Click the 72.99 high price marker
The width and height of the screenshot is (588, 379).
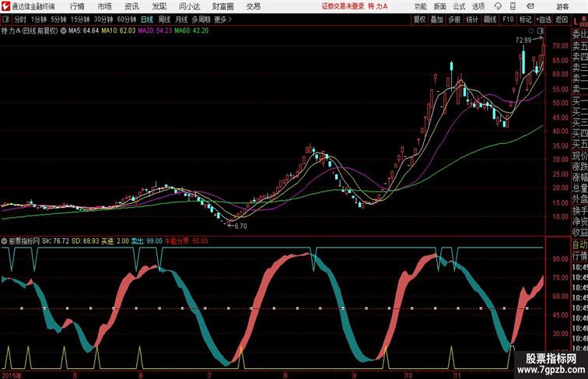click(523, 40)
